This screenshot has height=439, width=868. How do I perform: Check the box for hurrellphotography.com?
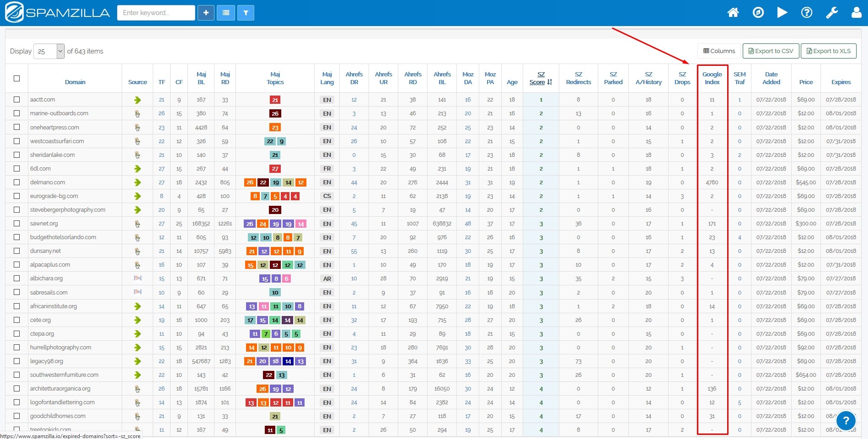pos(17,347)
